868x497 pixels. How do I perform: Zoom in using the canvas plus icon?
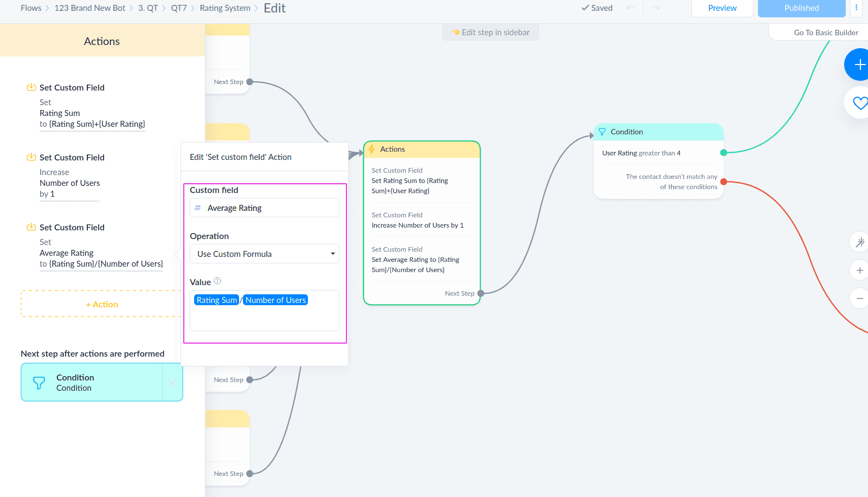pos(859,270)
